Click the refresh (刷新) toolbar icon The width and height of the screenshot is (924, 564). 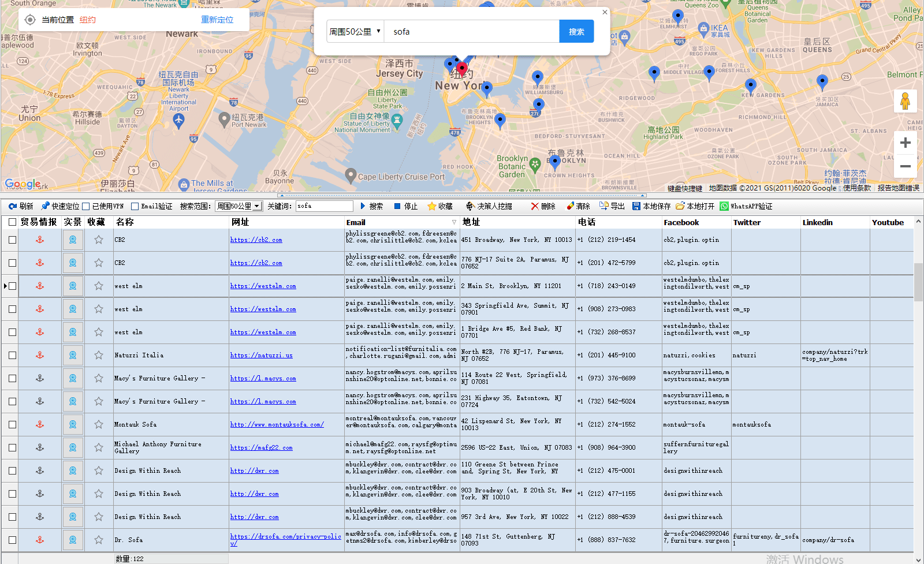[13, 206]
